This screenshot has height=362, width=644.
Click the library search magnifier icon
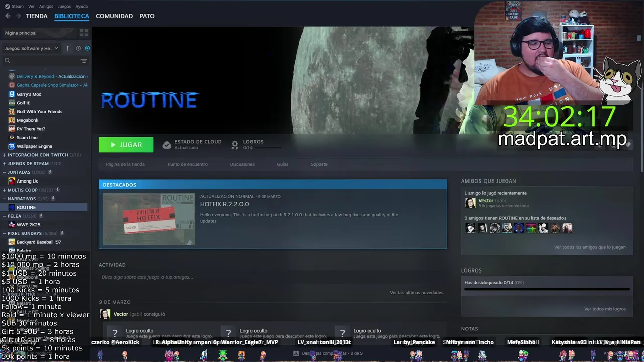[x=7, y=61]
